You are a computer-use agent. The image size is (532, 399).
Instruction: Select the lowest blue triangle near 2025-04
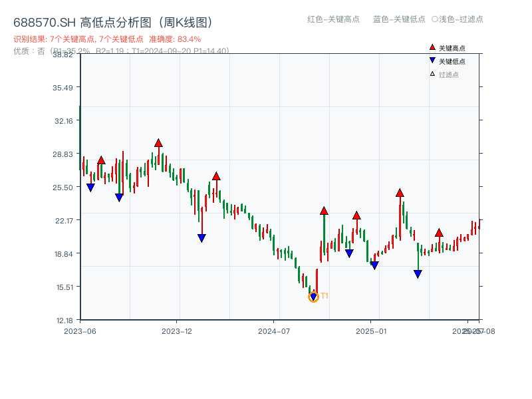(418, 273)
